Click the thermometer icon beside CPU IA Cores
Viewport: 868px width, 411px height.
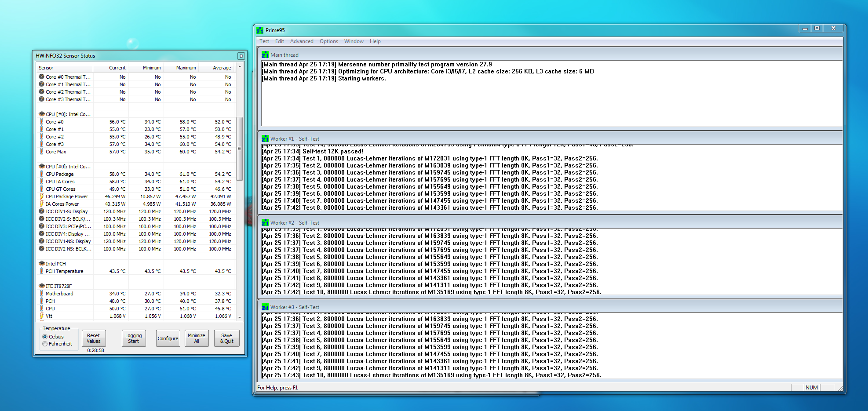(x=41, y=182)
